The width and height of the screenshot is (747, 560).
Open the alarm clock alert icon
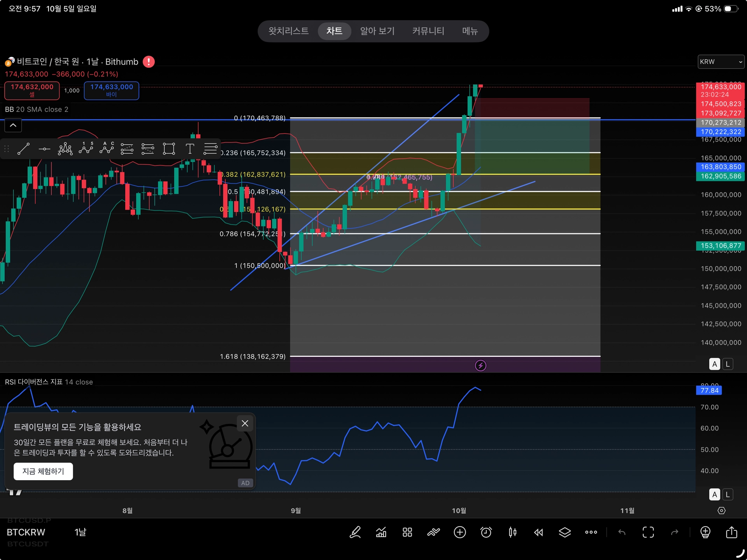486,532
